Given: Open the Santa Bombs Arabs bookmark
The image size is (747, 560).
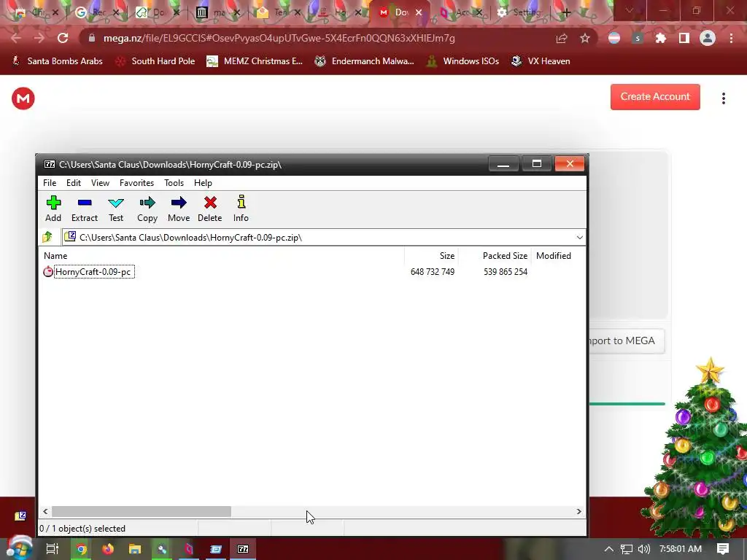Looking at the screenshot, I should click(x=57, y=61).
